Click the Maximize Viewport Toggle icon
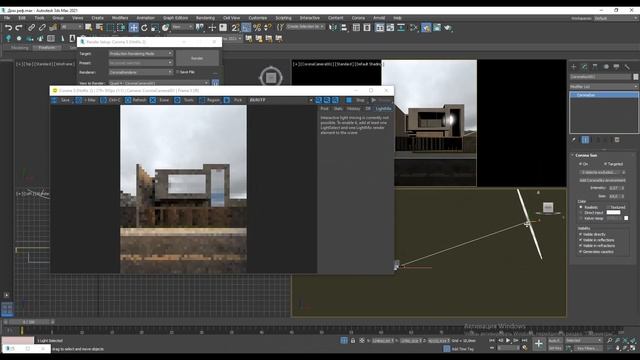This screenshot has width=640, height=360. (x=633, y=348)
